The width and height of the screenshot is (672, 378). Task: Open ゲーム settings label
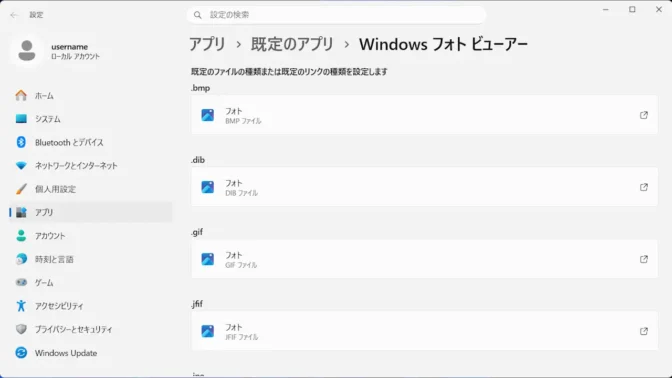coord(44,282)
